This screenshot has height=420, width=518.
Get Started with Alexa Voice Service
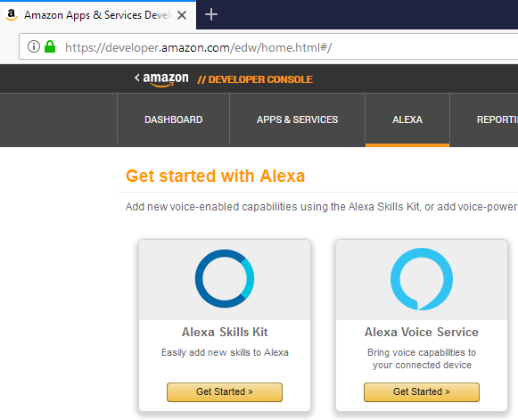pos(422,392)
